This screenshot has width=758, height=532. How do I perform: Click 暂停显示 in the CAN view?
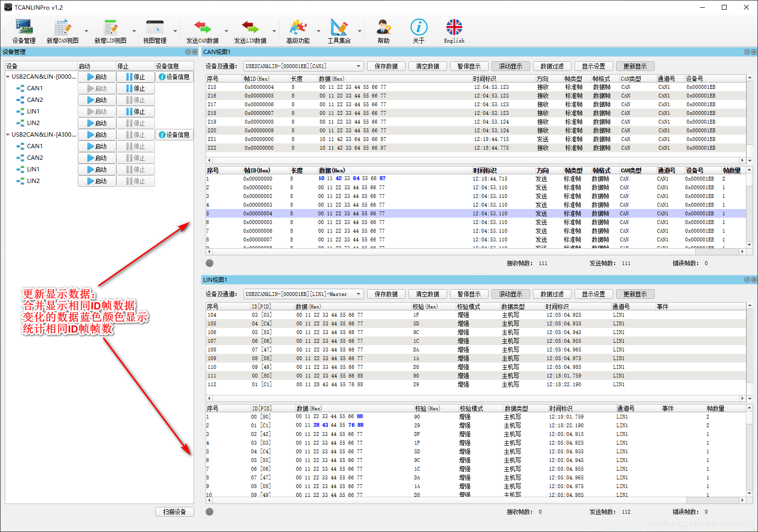tap(469, 66)
